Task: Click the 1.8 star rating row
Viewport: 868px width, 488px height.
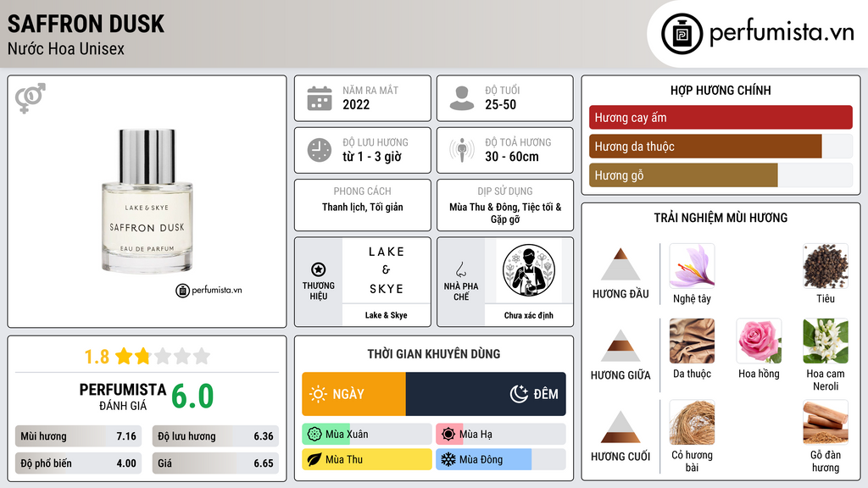Action: pyautogui.click(x=147, y=357)
